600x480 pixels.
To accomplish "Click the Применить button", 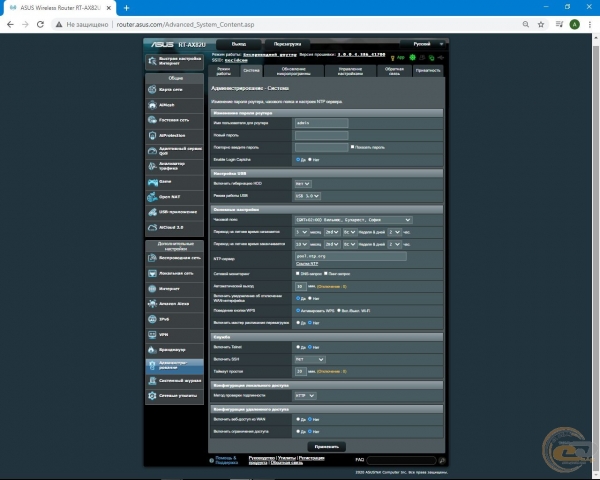I will click(x=326, y=447).
